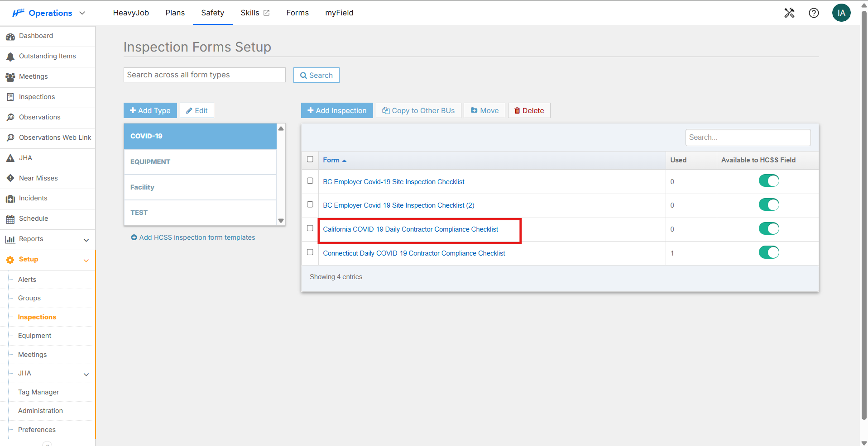The height and width of the screenshot is (446, 868).
Task: Toggle HCSS Field availability for California checklist
Action: [769, 228]
